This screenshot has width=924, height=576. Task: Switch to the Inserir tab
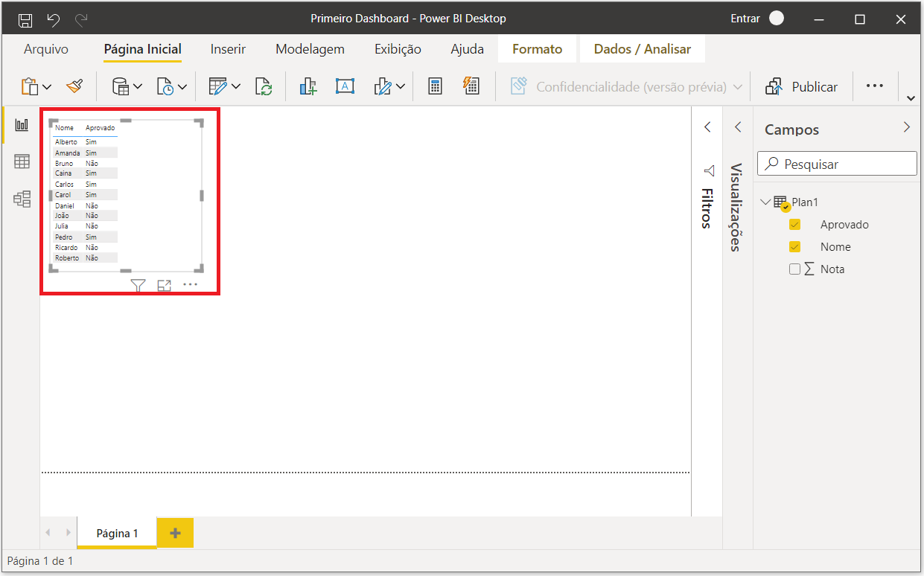point(228,49)
